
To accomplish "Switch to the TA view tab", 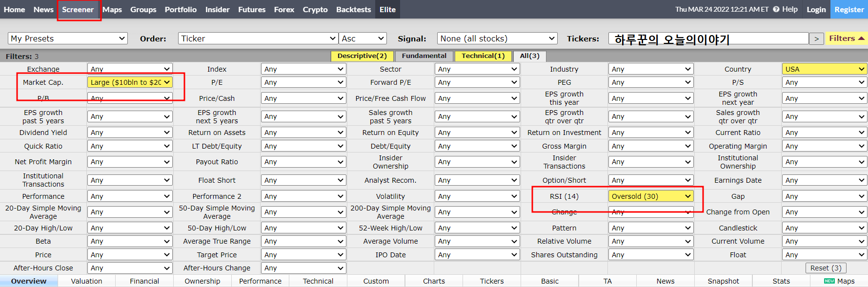I will click(x=607, y=281).
